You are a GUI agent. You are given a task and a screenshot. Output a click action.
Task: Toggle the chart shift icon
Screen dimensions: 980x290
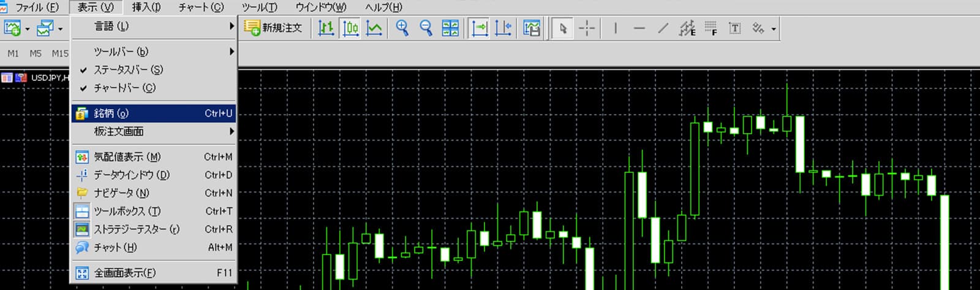503,28
